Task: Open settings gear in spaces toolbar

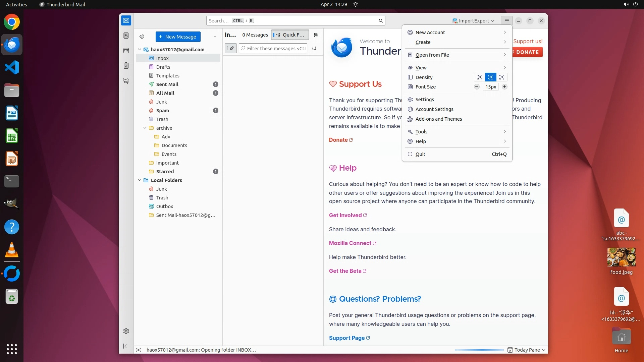Action: (126, 331)
